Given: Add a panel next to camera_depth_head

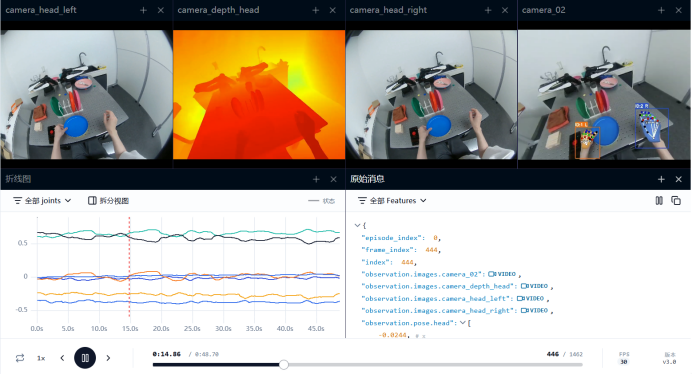Looking at the screenshot, I should [316, 10].
